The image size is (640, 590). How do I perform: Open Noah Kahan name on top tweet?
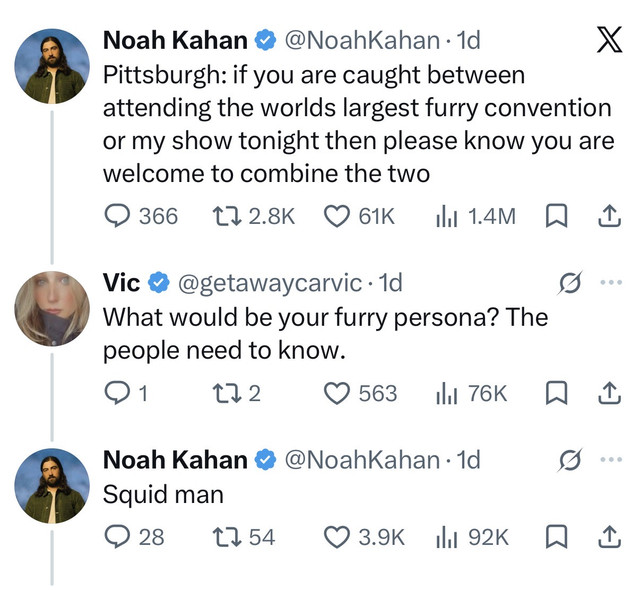[175, 40]
